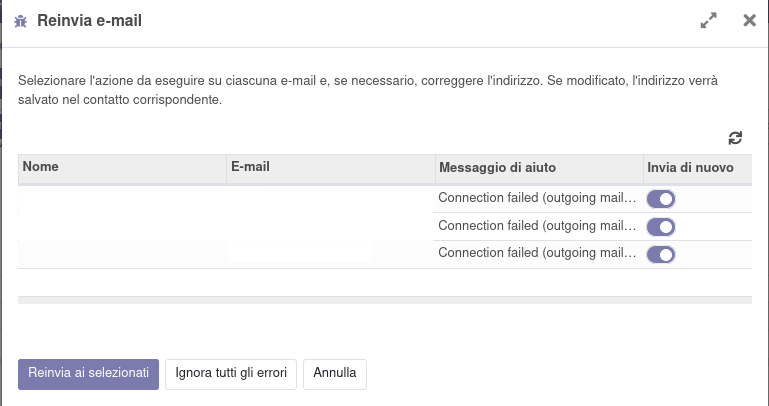Screen dimensions: 769x406
Task: Sort by the E-mail column header
Action: (330, 168)
